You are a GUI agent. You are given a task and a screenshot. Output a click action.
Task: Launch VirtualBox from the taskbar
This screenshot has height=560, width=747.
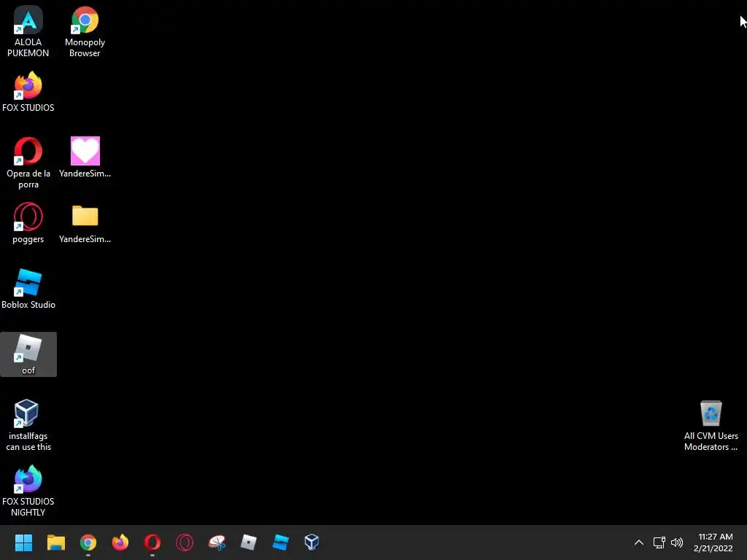(311, 542)
